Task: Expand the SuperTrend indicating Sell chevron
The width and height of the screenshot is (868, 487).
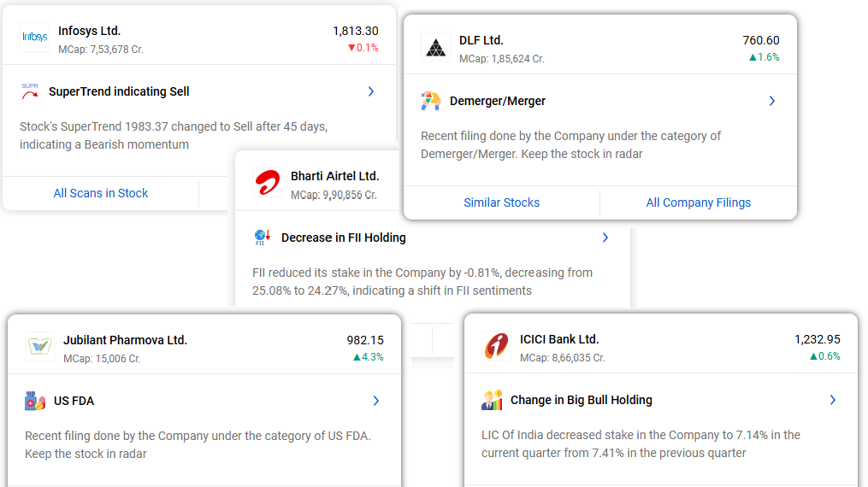Action: point(371,91)
